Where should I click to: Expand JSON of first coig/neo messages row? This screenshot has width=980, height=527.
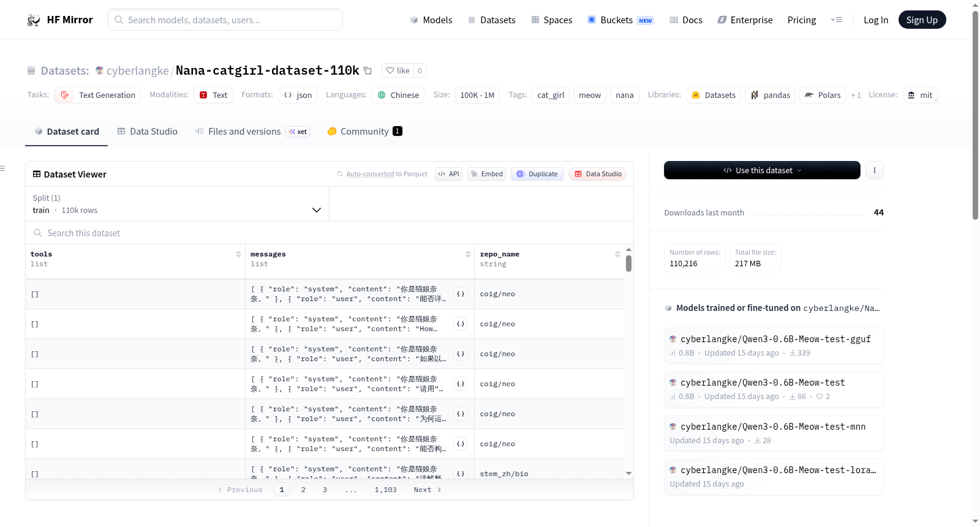461,294
